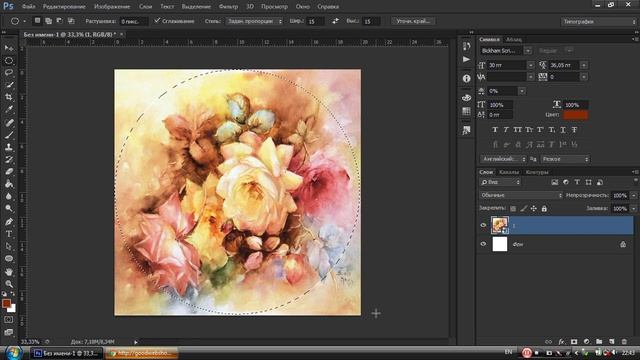Select the layer 1 thumbnail

click(x=500, y=225)
